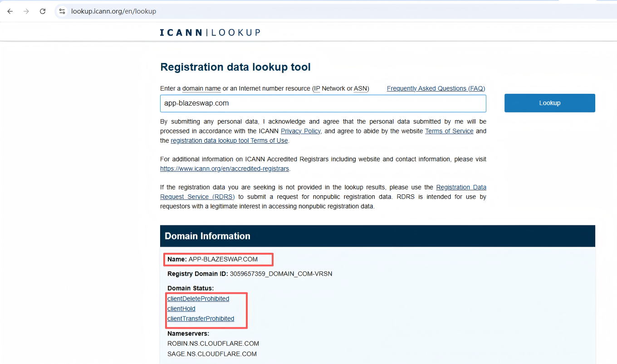Open the ICANN Privacy Policy link

point(300,131)
